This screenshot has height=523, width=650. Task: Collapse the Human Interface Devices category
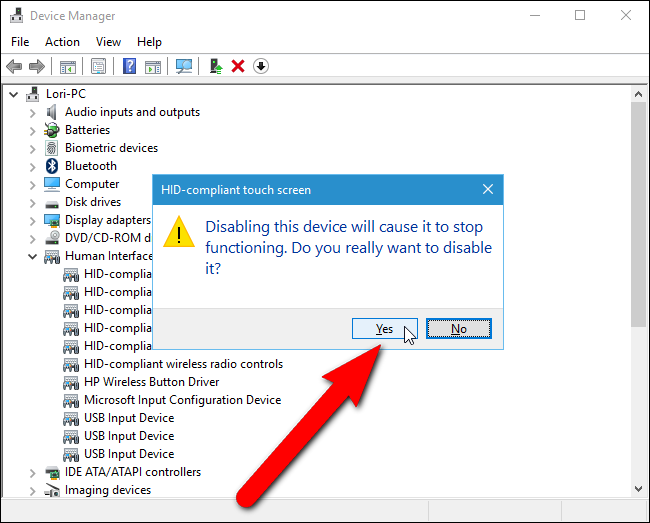coord(32,257)
